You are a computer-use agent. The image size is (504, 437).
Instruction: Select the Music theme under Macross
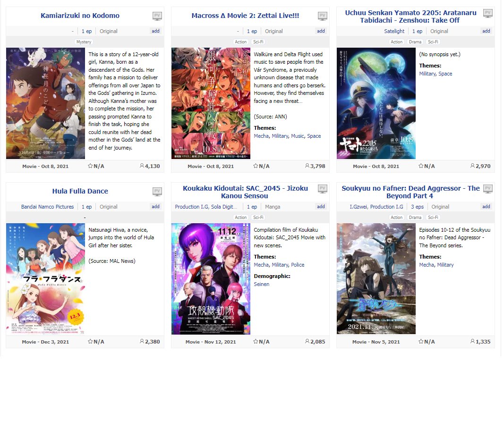pyautogui.click(x=298, y=136)
